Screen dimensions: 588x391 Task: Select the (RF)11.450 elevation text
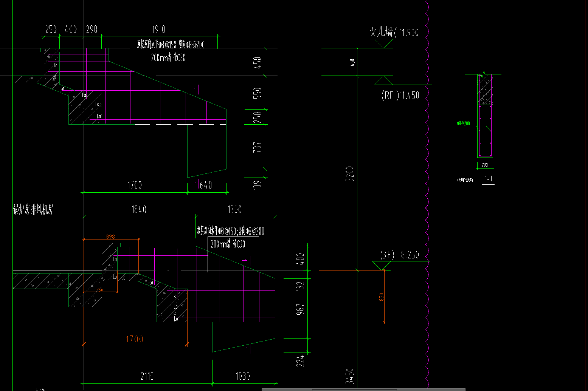point(400,95)
